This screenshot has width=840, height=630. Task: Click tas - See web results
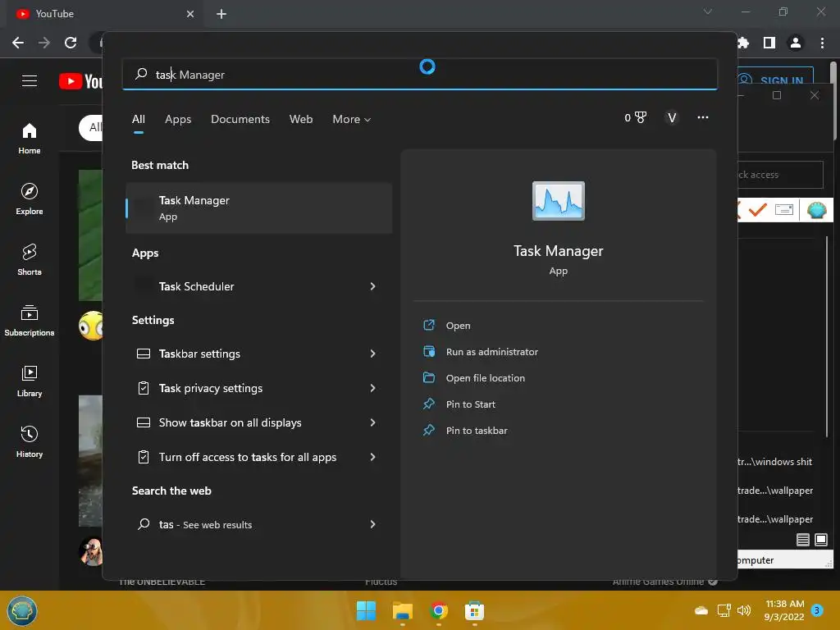click(x=205, y=524)
